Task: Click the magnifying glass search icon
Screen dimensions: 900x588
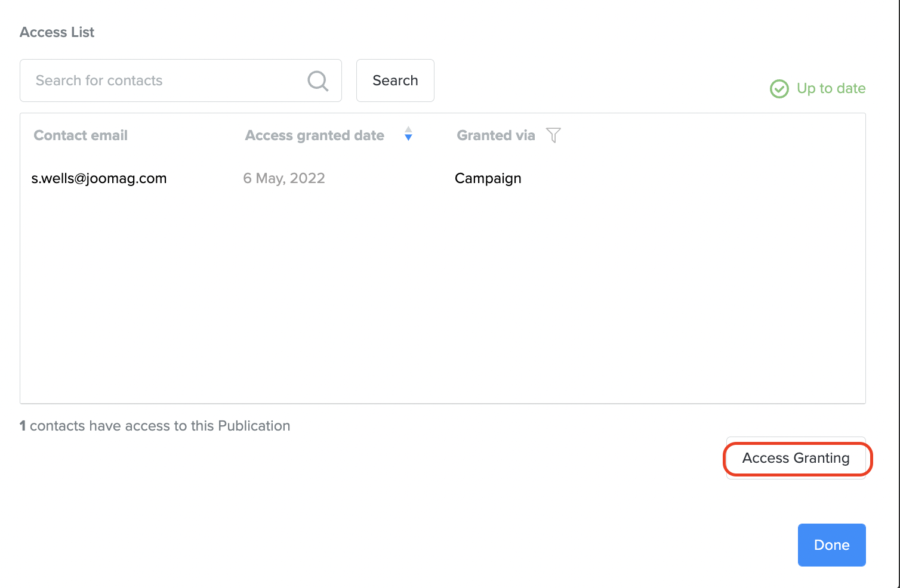Action: pyautogui.click(x=318, y=81)
